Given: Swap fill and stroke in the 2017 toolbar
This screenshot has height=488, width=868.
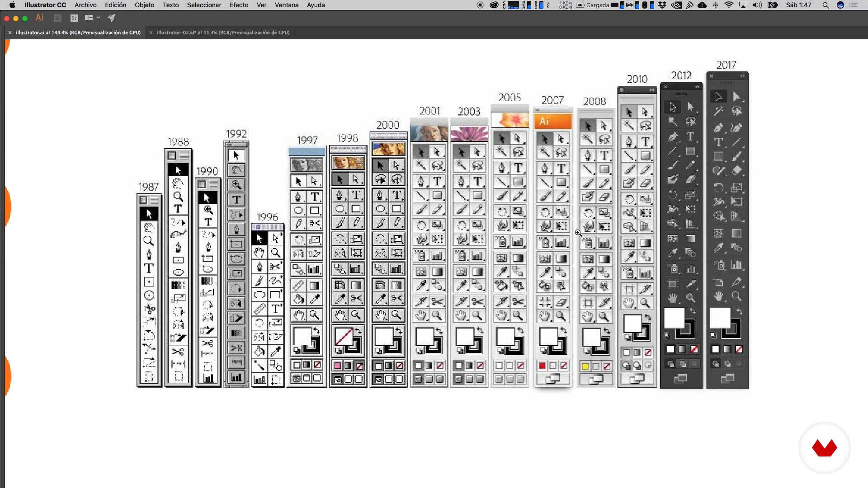Looking at the screenshot, I should [x=739, y=311].
